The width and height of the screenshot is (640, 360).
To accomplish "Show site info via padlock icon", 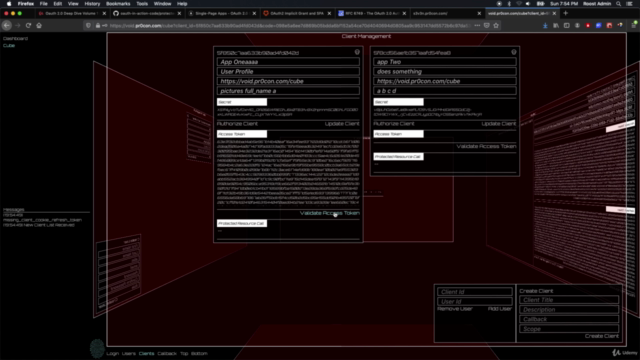I will [98, 25].
